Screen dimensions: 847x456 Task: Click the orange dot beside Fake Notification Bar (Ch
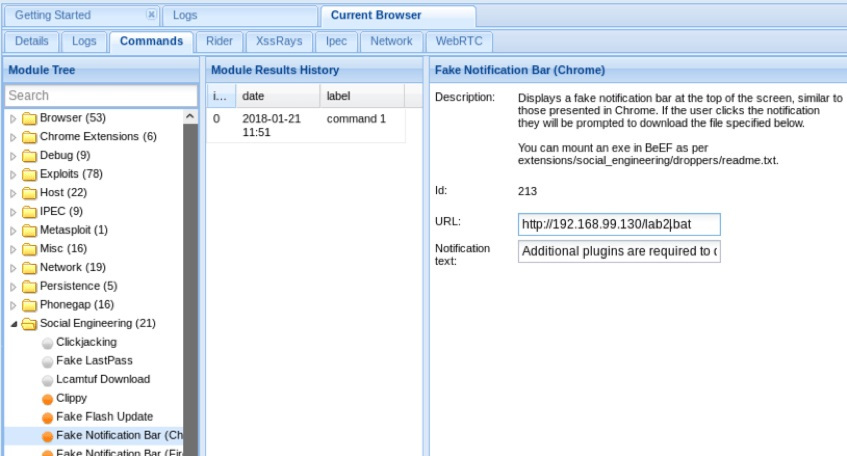tap(48, 436)
